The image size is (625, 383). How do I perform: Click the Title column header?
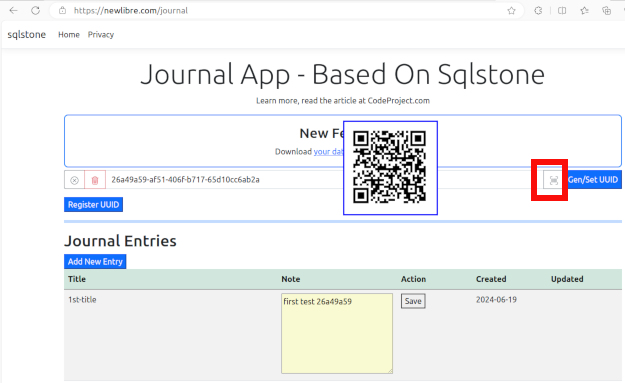pyautogui.click(x=77, y=279)
